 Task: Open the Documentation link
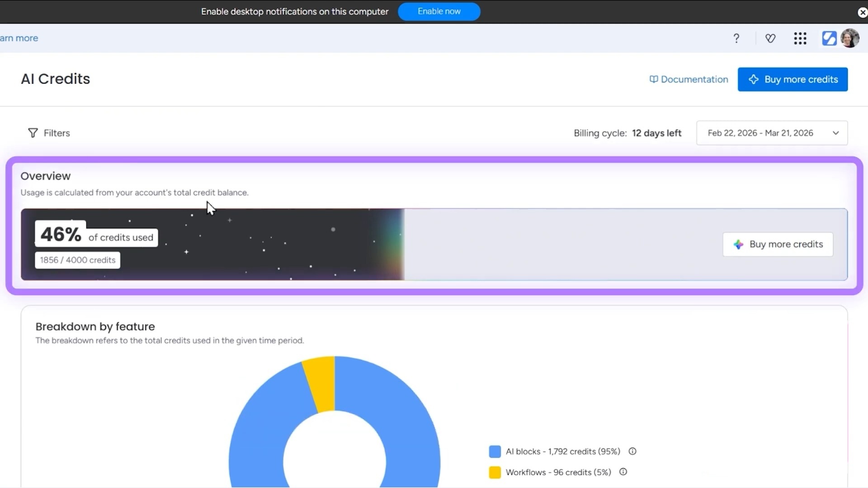tap(694, 79)
